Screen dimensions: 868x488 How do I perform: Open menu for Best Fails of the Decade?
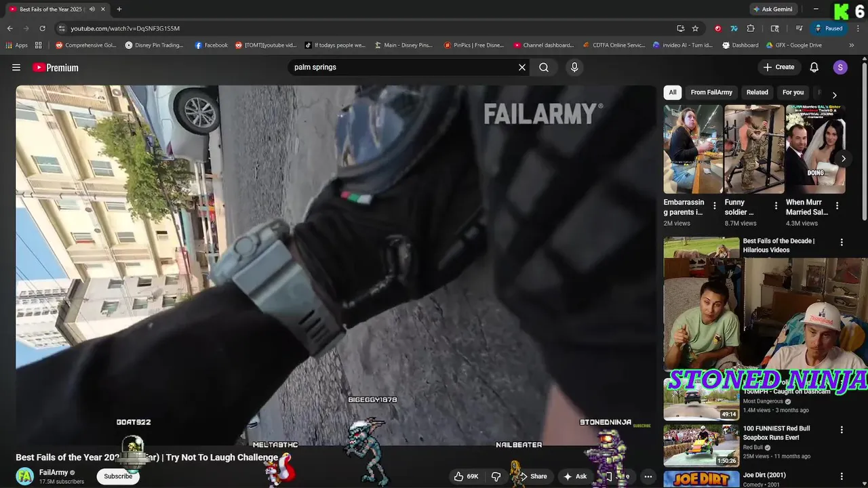(842, 242)
